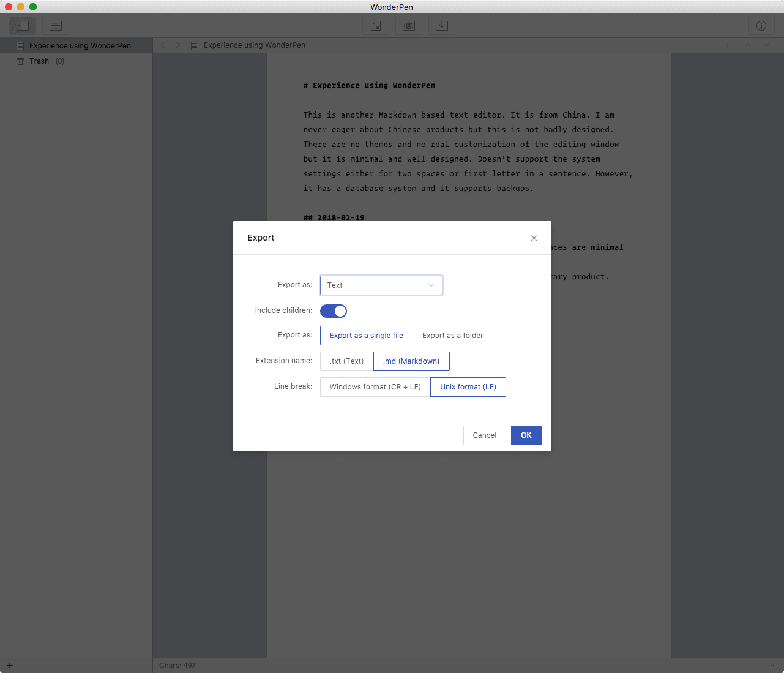
Task: Confirm export with OK button
Action: coord(526,435)
